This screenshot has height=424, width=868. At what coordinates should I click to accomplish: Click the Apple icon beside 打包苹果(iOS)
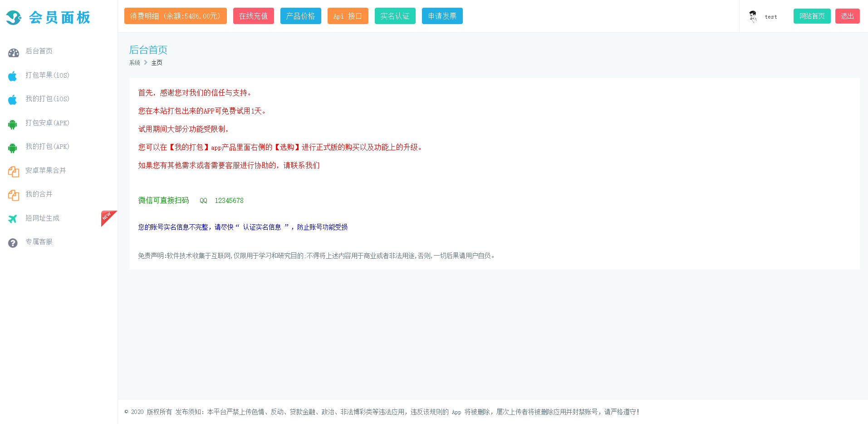pos(13,76)
